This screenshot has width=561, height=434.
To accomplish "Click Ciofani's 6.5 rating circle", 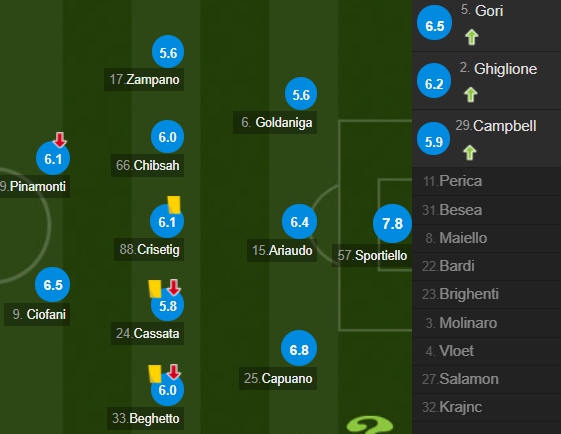I will coord(53,285).
